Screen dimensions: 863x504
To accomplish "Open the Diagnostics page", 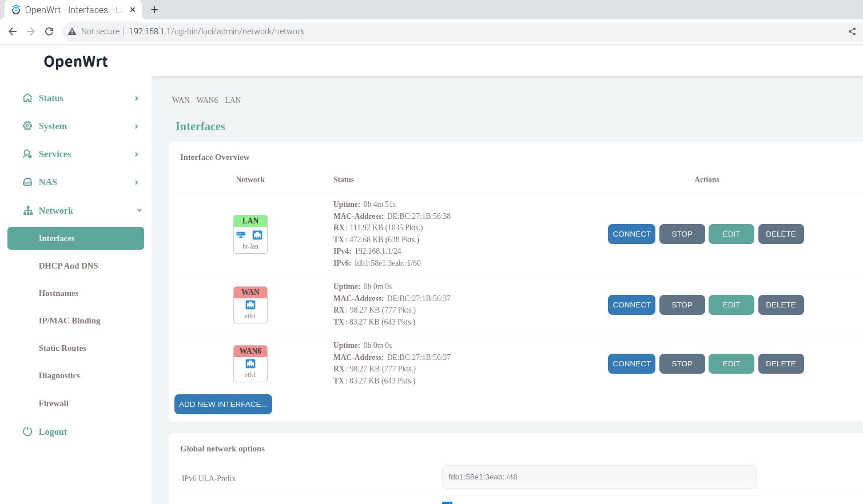I will (59, 375).
